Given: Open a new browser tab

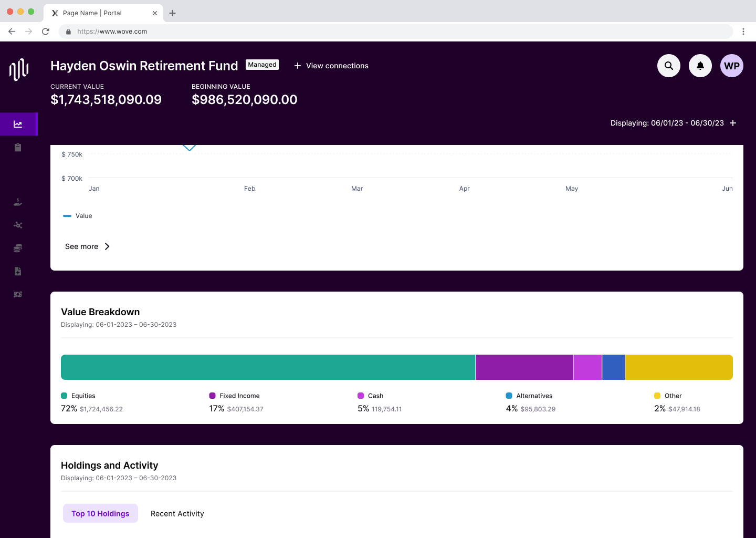Looking at the screenshot, I should click(172, 13).
